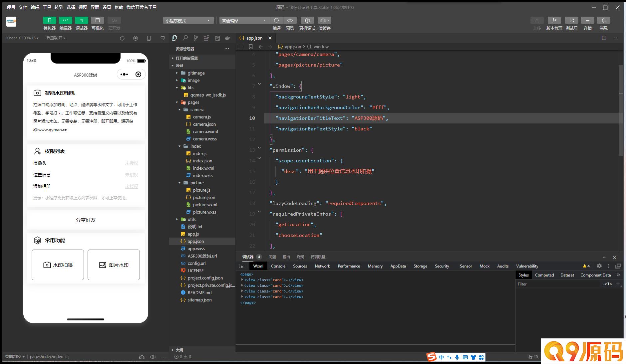Expand the 大纲 outline section
This screenshot has width=626, height=364.
[179, 350]
